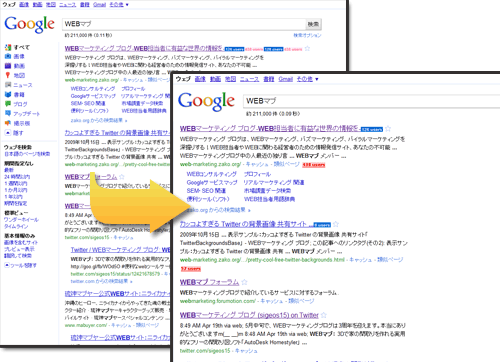Click Google logo in the front window
Image resolution: width=500 pixels, height=362 pixels.
[x=206, y=101]
